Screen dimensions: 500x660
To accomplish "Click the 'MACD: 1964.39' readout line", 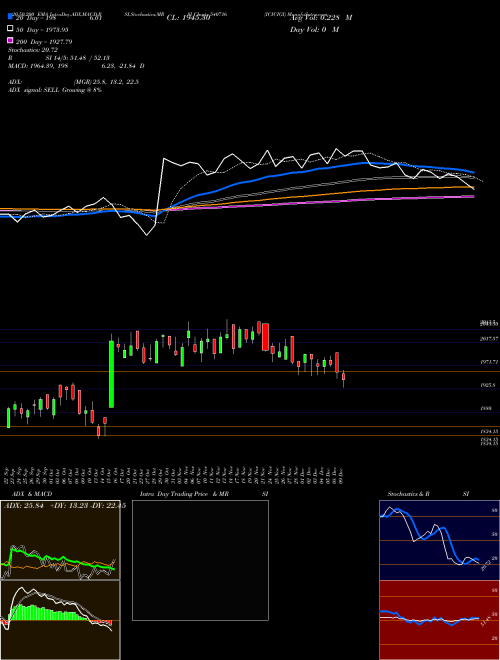I will (x=76, y=66).
